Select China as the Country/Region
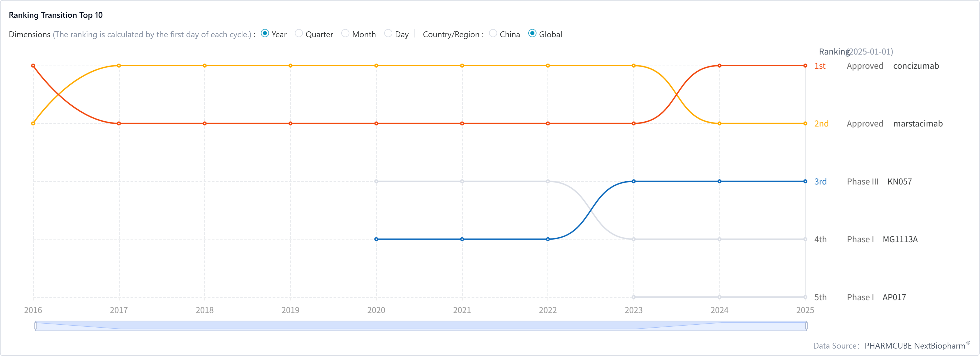This screenshot has width=980, height=356. pos(493,33)
